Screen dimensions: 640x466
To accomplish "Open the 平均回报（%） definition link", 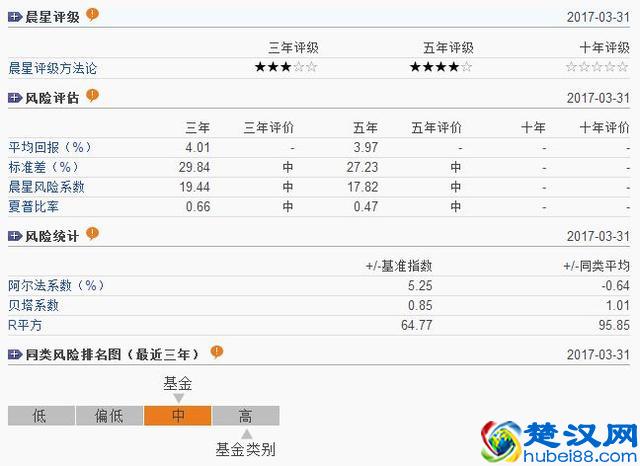I will 49,147.
